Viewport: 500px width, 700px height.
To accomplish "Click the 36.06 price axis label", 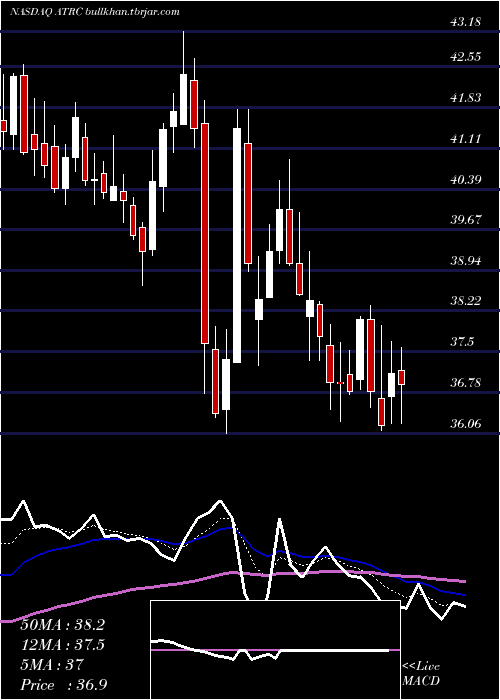I will (466, 423).
